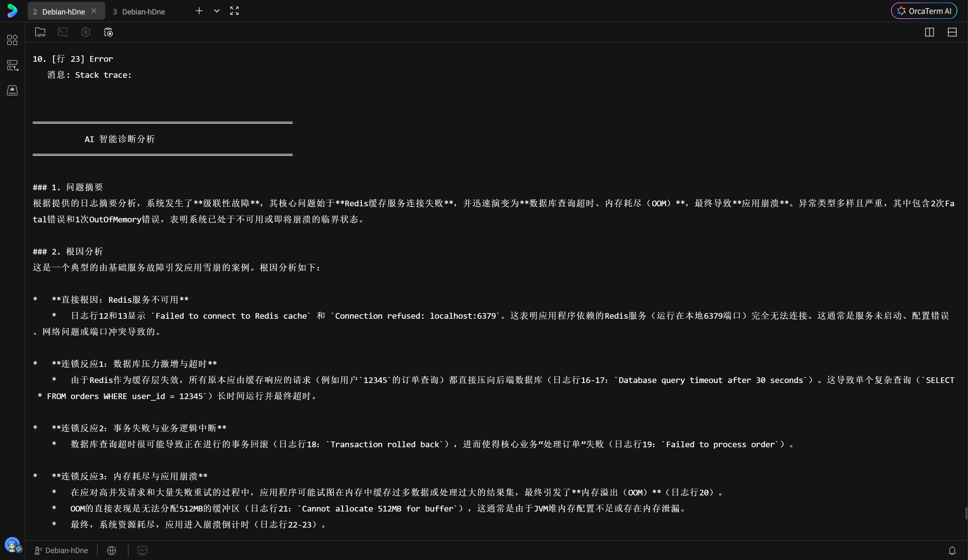Open the server list sidebar icon
Screen dimensions: 968x560
tap(12, 65)
